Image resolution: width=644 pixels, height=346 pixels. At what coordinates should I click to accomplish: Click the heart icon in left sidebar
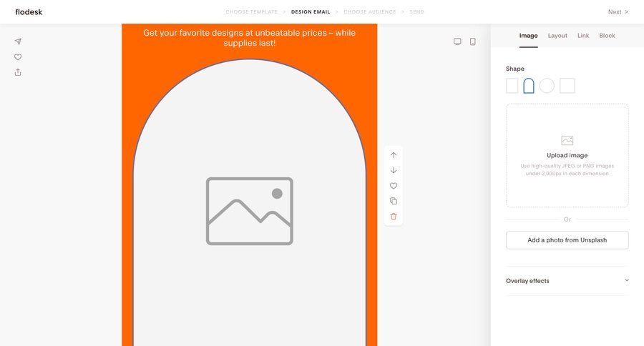[18, 57]
